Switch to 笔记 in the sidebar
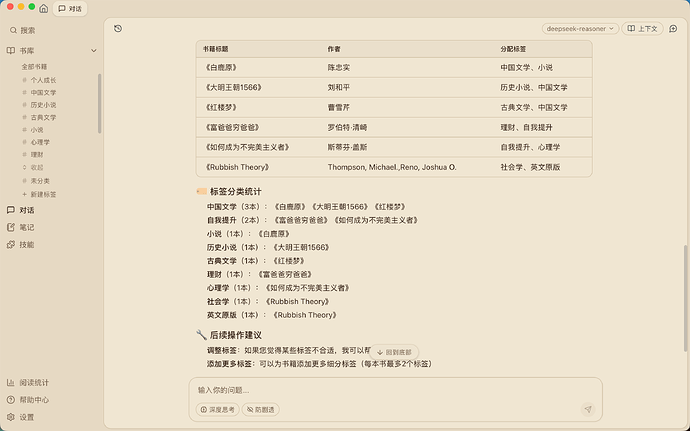 pos(27,227)
